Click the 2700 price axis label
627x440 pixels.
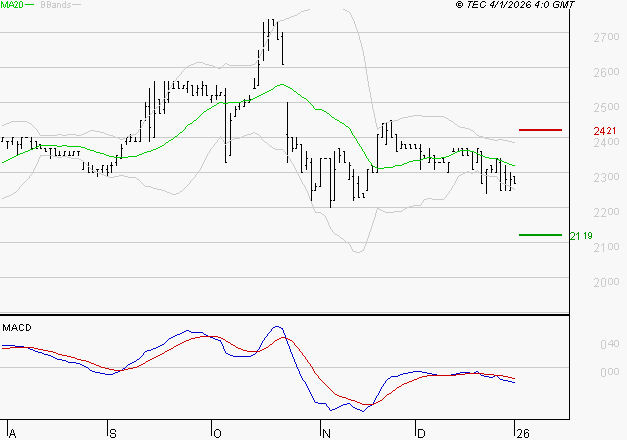[606, 38]
